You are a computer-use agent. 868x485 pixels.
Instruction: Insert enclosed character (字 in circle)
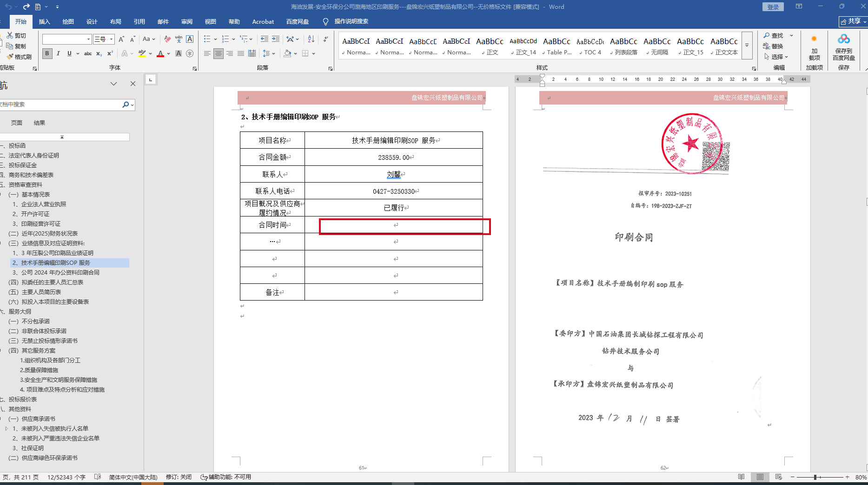[190, 53]
